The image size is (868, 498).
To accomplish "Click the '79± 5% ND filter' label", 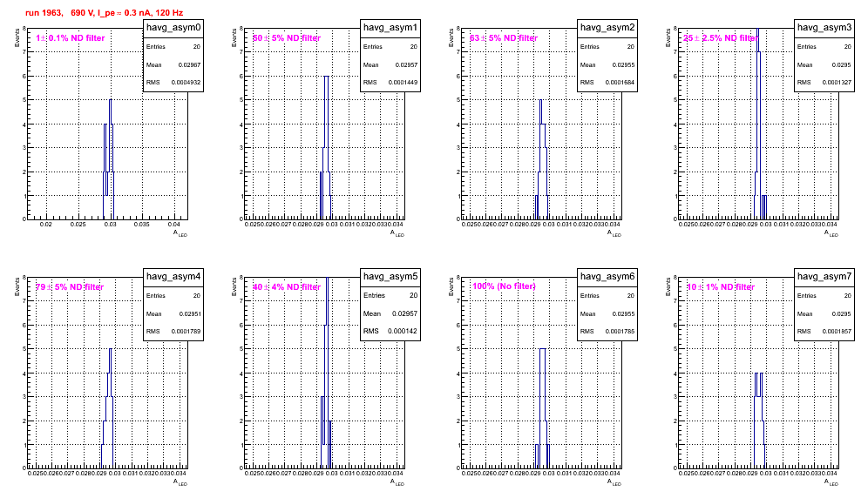I will pos(70,287).
